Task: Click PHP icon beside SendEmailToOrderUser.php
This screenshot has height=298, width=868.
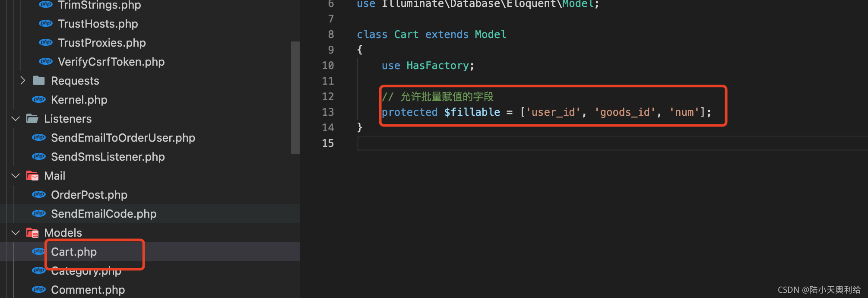Action: point(39,137)
